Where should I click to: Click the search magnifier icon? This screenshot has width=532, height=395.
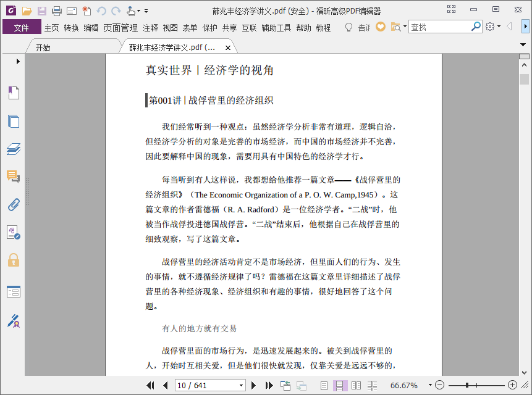point(476,26)
